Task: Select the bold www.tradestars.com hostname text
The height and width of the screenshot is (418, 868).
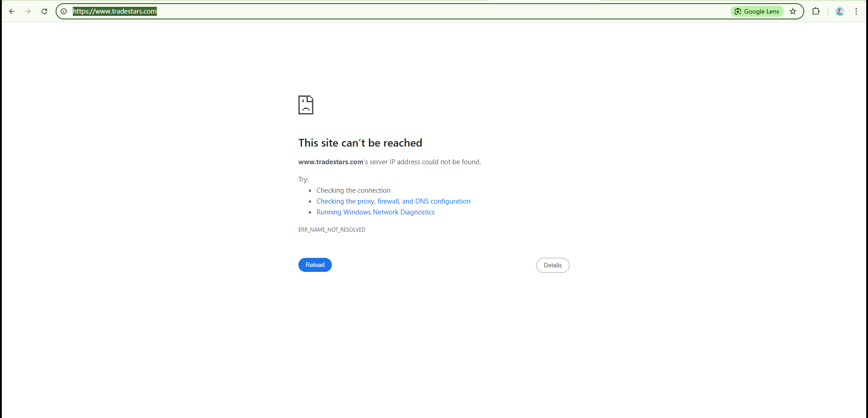Action: click(331, 162)
